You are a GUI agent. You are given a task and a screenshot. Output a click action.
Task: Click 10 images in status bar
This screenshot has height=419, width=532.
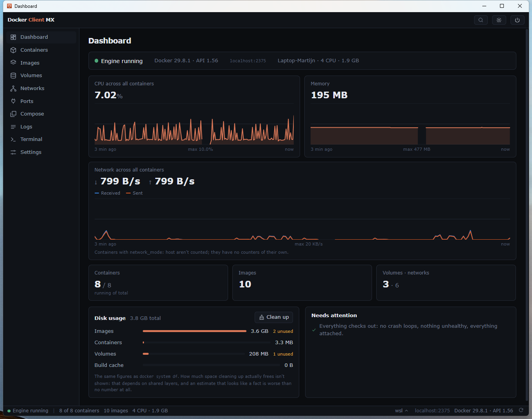[x=116, y=410]
